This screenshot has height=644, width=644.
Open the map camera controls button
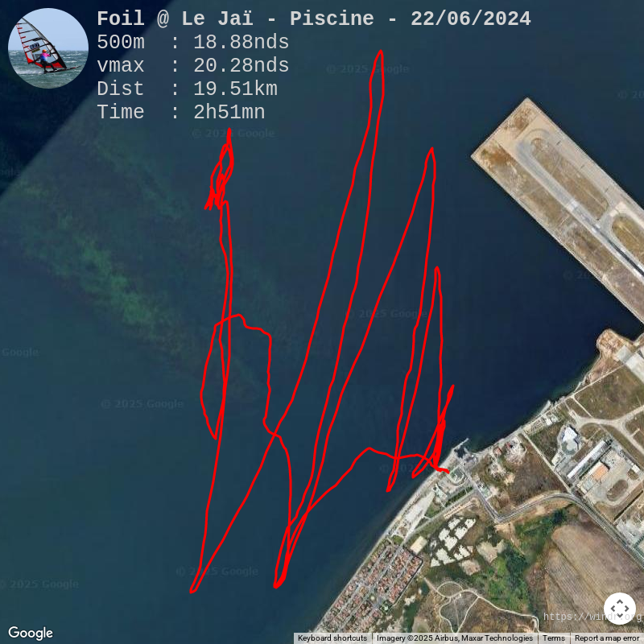(x=619, y=609)
